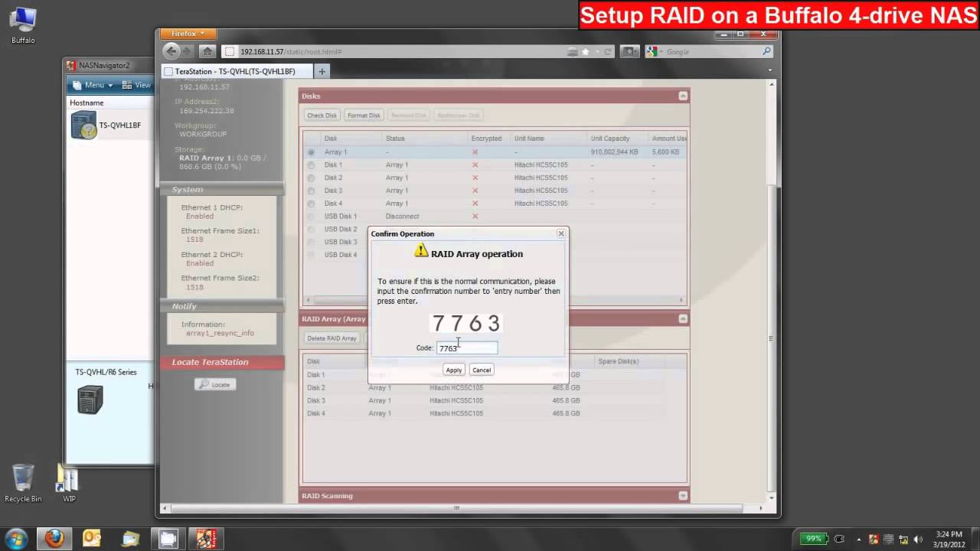This screenshot has width=980, height=551.
Task: Bookmark this page with the star icon
Action: (x=586, y=51)
